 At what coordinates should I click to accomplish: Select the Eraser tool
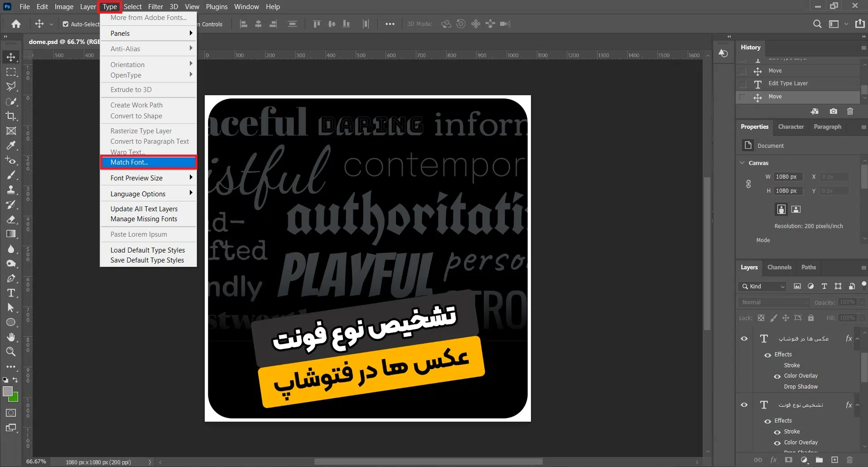click(11, 219)
